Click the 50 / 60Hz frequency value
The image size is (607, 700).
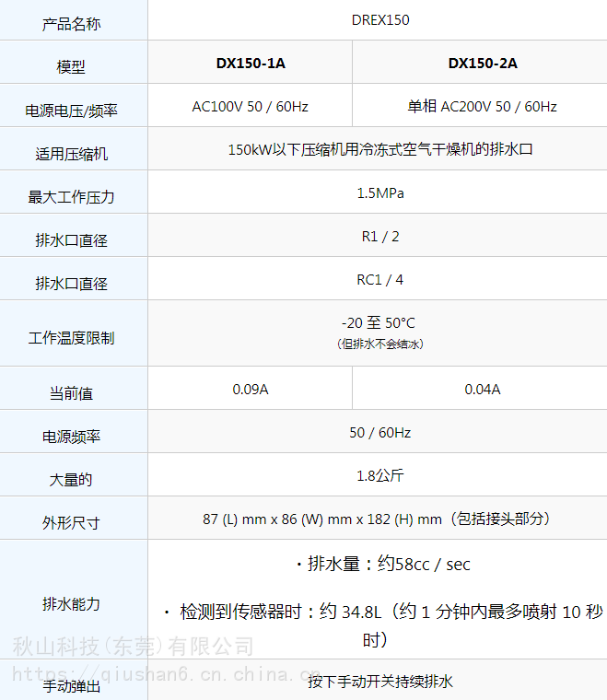point(380,433)
